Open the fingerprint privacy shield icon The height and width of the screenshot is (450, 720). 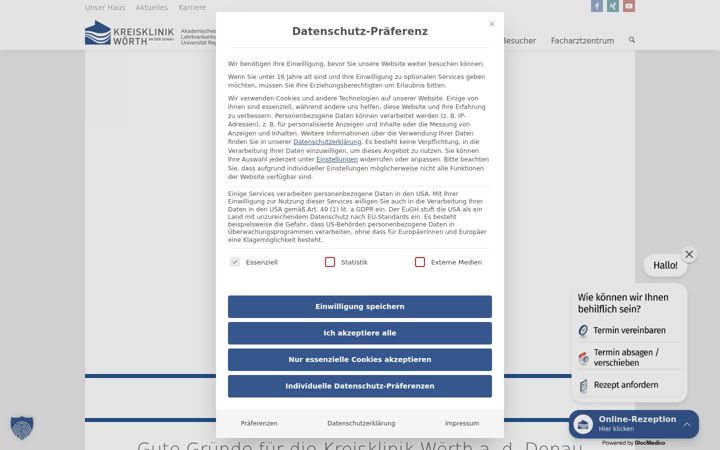point(22,428)
